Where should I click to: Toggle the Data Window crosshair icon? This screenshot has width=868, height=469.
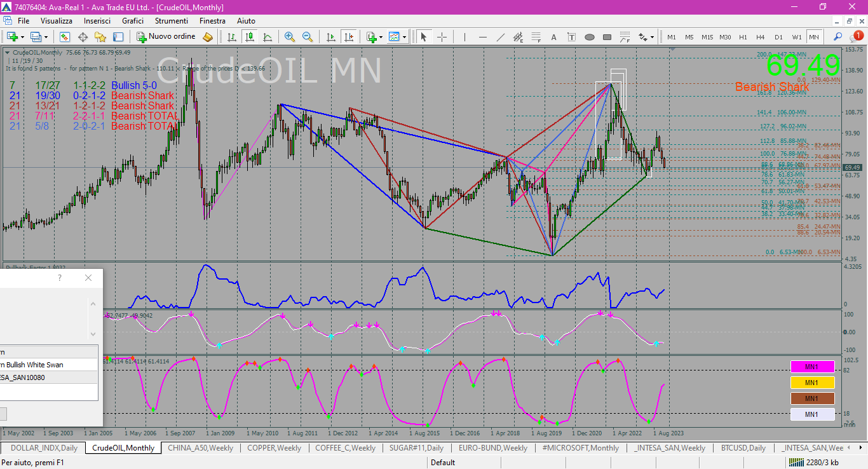pyautogui.click(x=83, y=37)
